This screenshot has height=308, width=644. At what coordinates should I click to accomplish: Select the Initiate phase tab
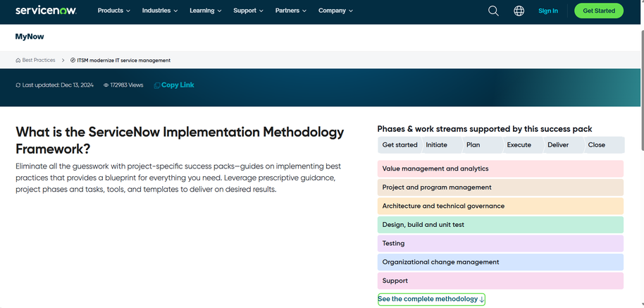[437, 144]
